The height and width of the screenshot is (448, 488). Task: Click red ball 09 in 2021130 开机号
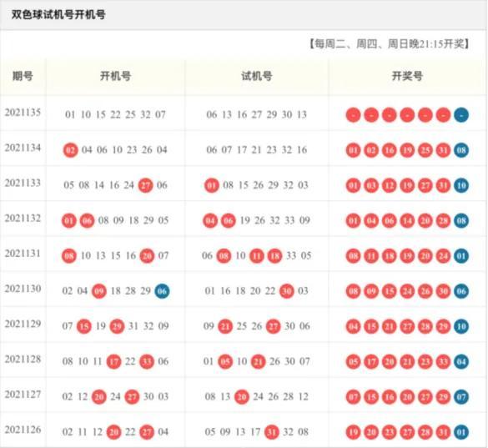[x=99, y=291]
